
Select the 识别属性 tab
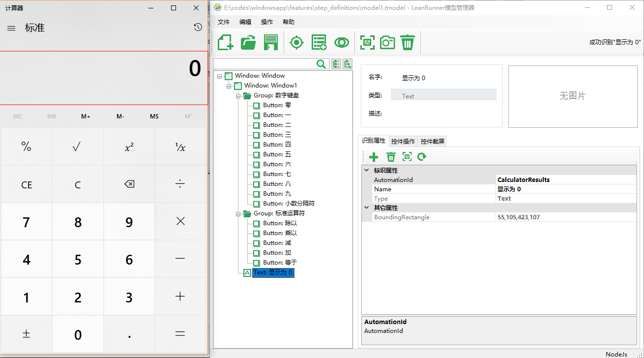[x=374, y=141]
